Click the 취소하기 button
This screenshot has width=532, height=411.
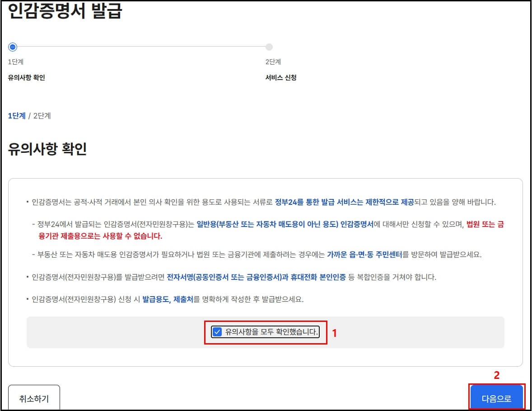coord(34,397)
